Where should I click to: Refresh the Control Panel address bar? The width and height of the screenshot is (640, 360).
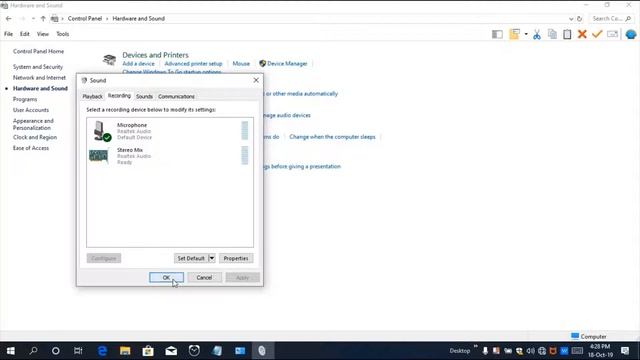click(x=579, y=18)
